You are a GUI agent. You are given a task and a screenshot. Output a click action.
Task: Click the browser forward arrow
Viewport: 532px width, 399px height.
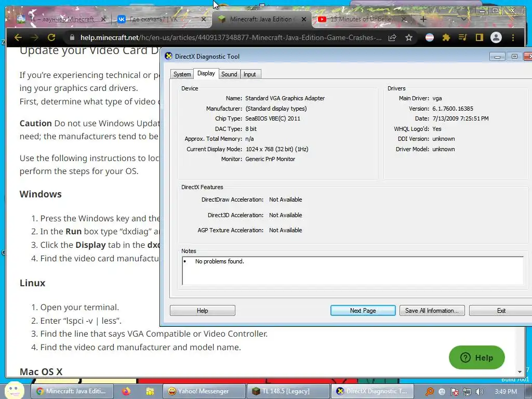pyautogui.click(x=34, y=37)
